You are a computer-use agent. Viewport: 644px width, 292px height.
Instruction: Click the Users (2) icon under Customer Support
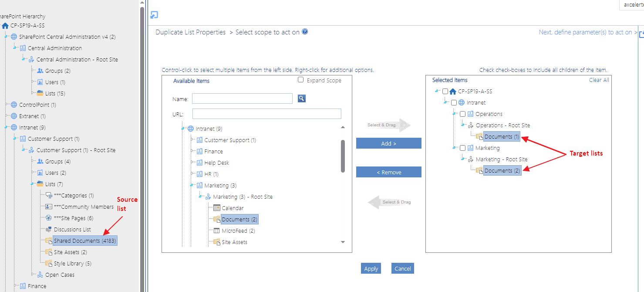click(40, 172)
